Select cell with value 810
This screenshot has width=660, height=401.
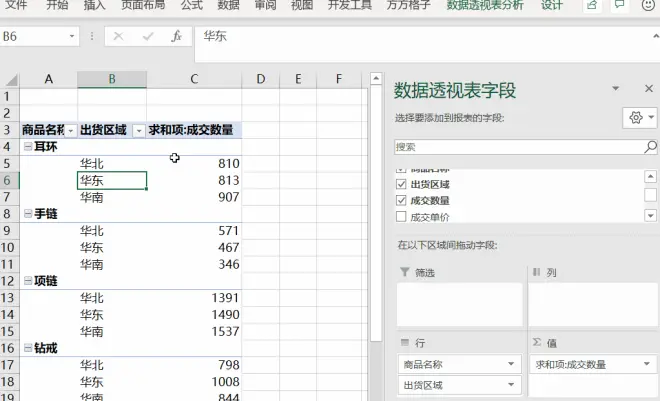pyautogui.click(x=194, y=163)
